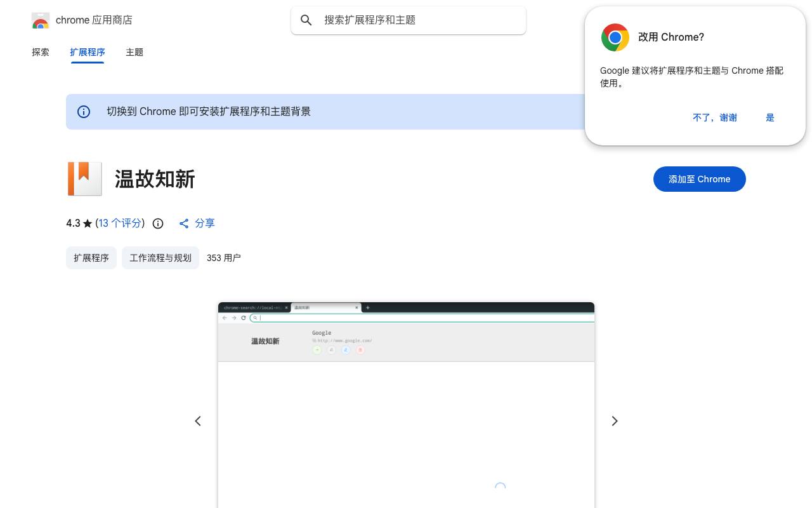The height and width of the screenshot is (508, 812).
Task: Click the 分享 share button
Action: click(x=197, y=223)
